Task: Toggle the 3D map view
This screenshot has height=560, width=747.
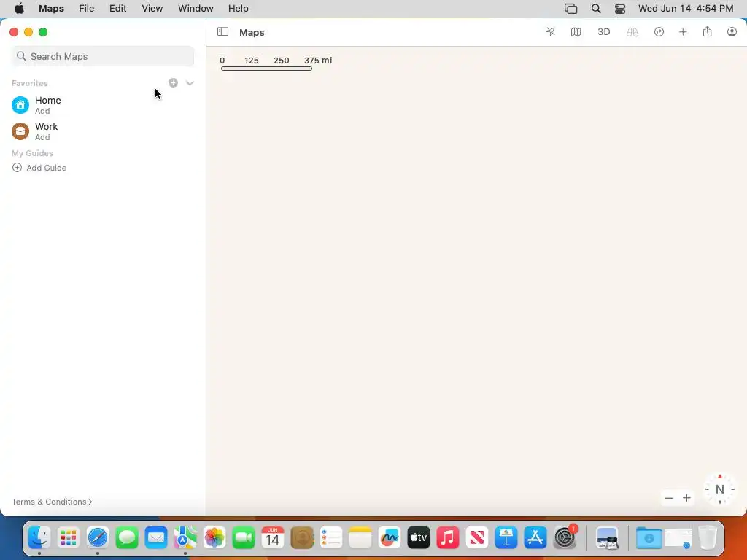Action: coord(603,32)
